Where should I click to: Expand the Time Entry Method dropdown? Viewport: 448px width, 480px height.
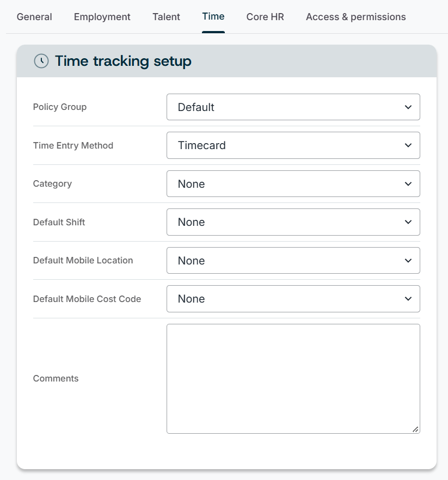293,145
